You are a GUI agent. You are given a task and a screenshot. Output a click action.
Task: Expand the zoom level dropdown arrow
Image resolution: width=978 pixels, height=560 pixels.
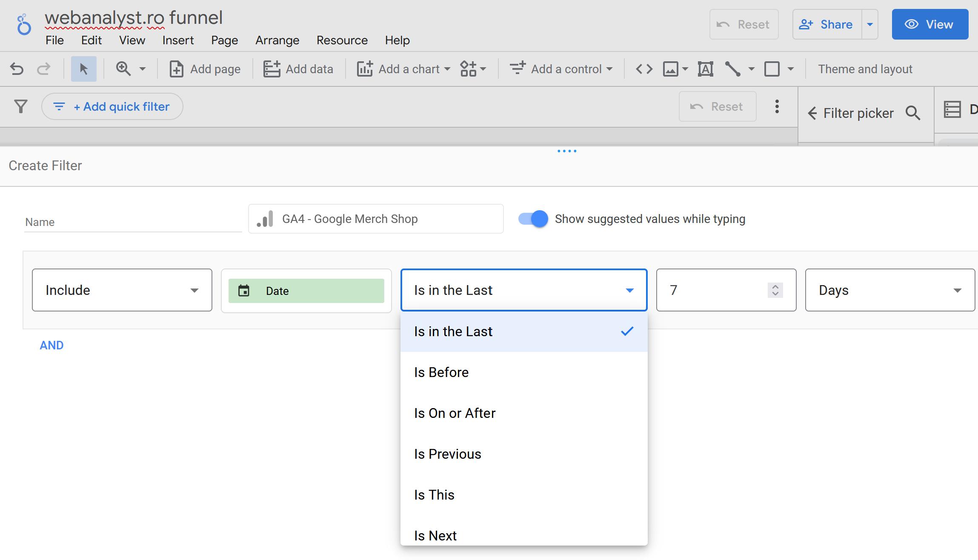tap(143, 69)
